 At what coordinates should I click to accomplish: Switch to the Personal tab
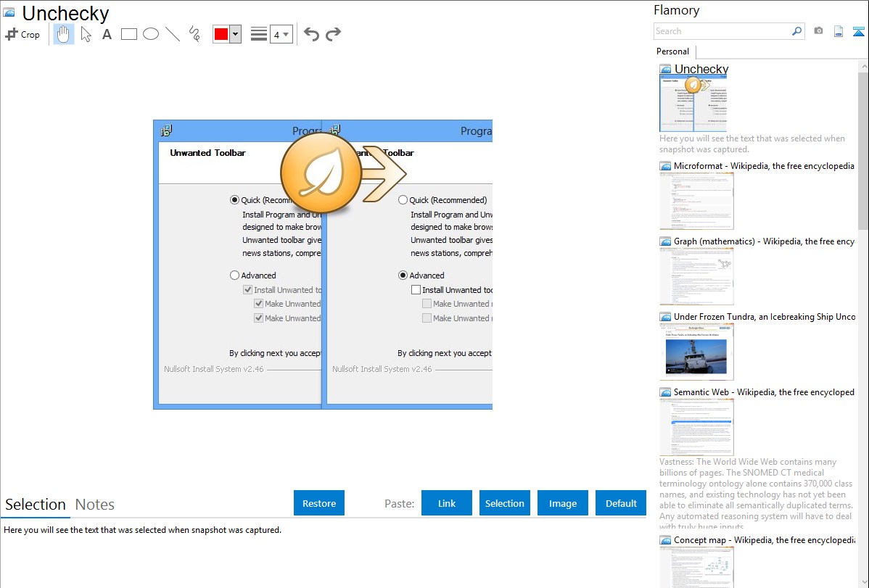point(672,51)
